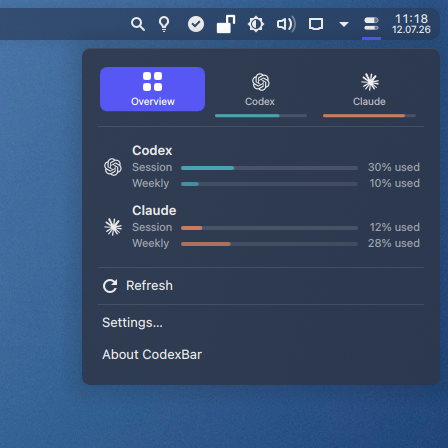Open the checkmark circle tray icon

[196, 24]
